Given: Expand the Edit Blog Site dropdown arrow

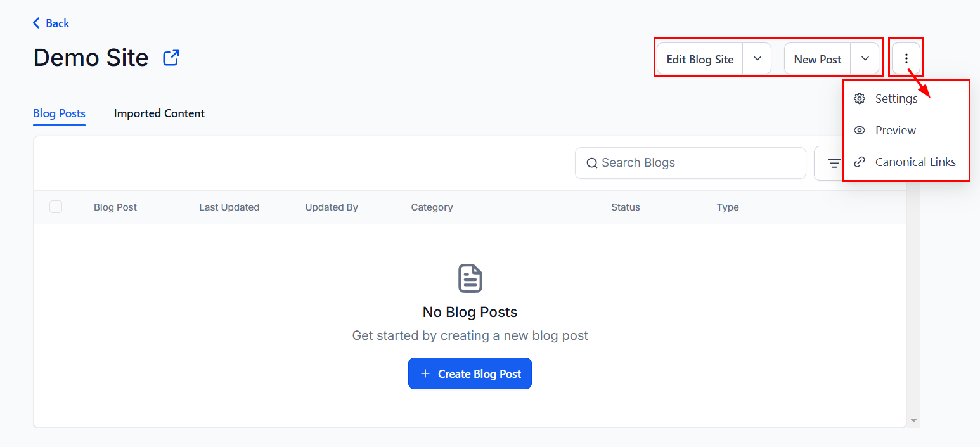Looking at the screenshot, I should (757, 58).
